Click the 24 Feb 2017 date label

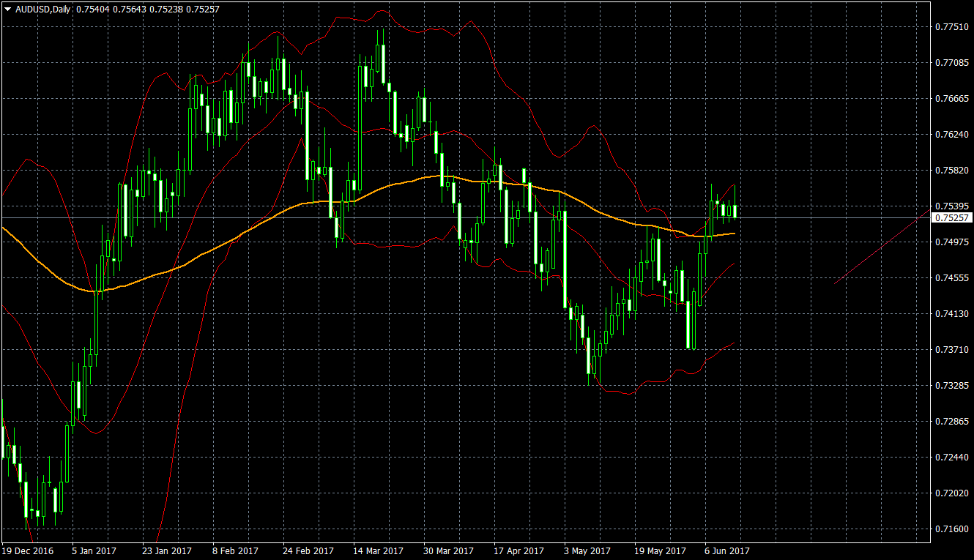click(x=308, y=550)
